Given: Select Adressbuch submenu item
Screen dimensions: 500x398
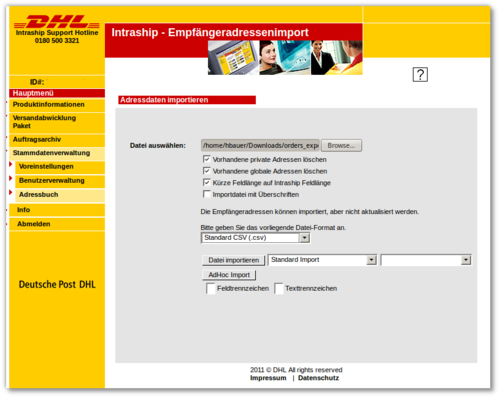Looking at the screenshot, I should [60, 195].
